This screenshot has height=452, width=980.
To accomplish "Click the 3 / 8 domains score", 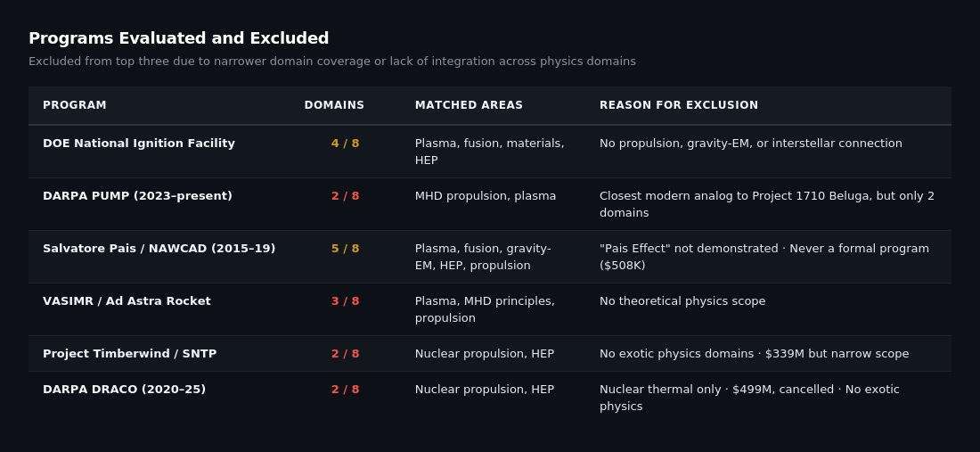I will point(345,301).
